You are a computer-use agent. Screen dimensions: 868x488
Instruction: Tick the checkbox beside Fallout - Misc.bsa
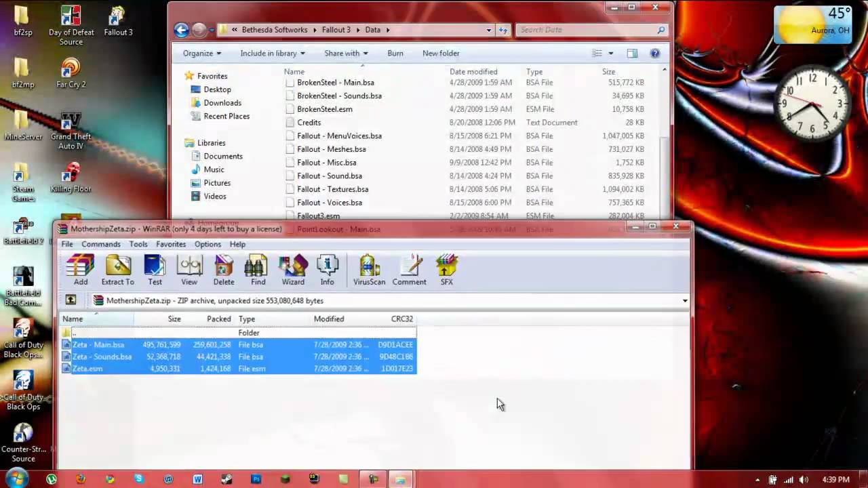click(290, 163)
